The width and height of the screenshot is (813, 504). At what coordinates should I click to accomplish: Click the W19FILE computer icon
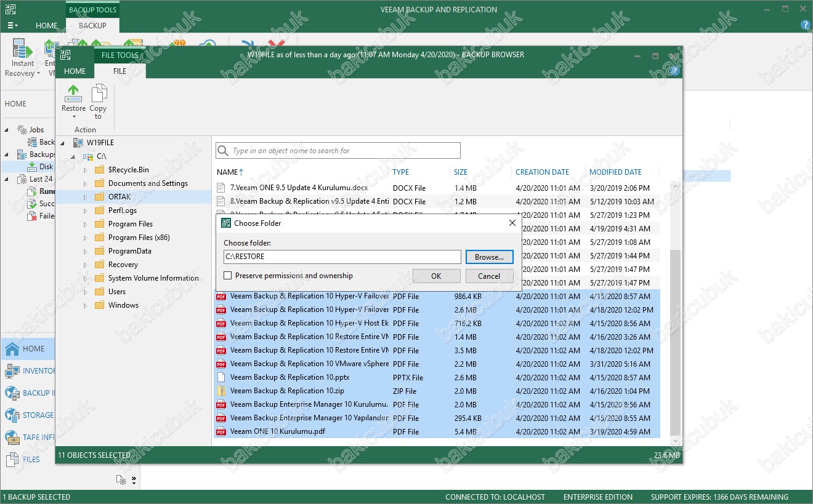coord(78,143)
